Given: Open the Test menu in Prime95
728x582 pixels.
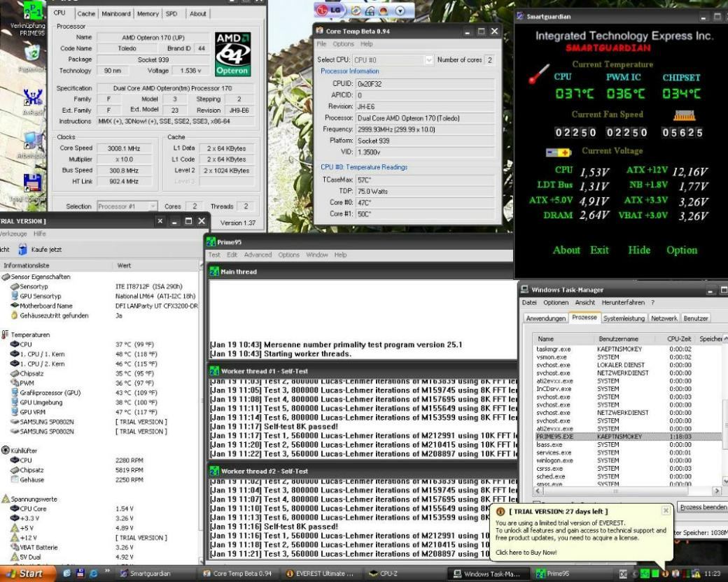Looking at the screenshot, I should click(x=214, y=255).
